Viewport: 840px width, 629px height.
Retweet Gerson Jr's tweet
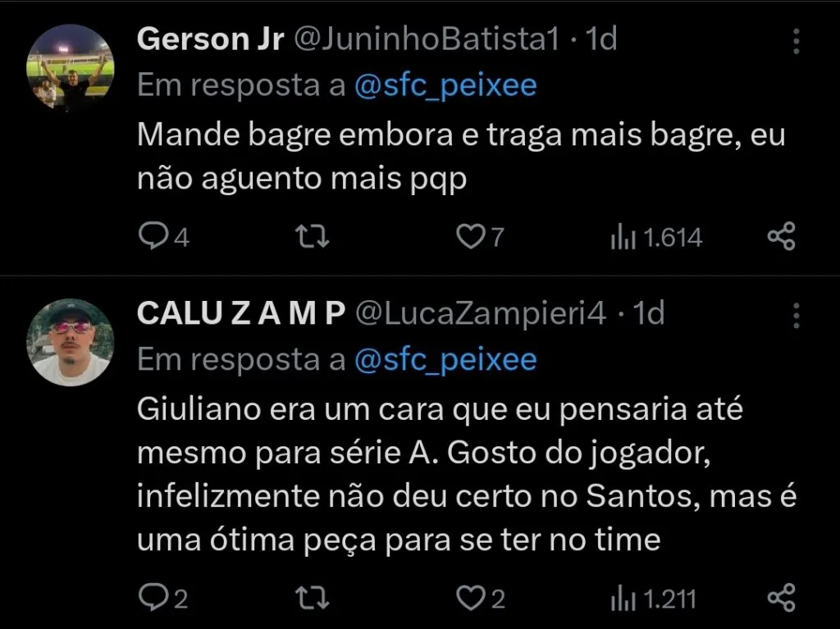313,237
